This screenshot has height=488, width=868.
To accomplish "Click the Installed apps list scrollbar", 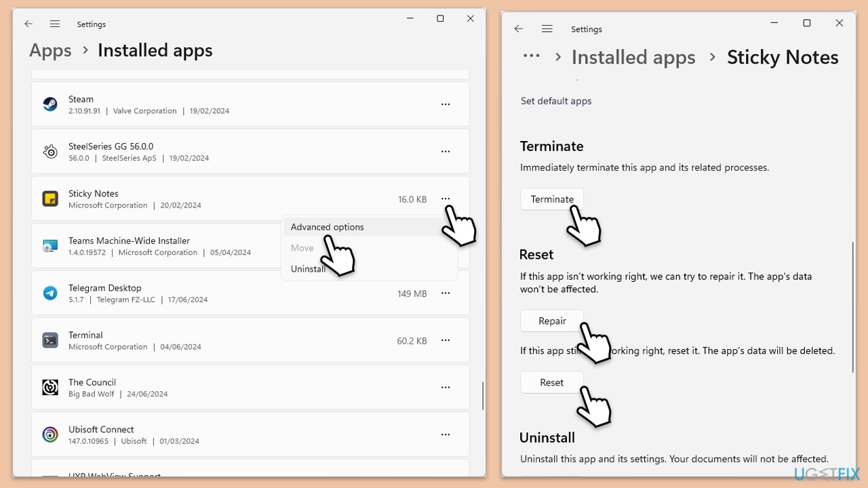I will pos(482,395).
